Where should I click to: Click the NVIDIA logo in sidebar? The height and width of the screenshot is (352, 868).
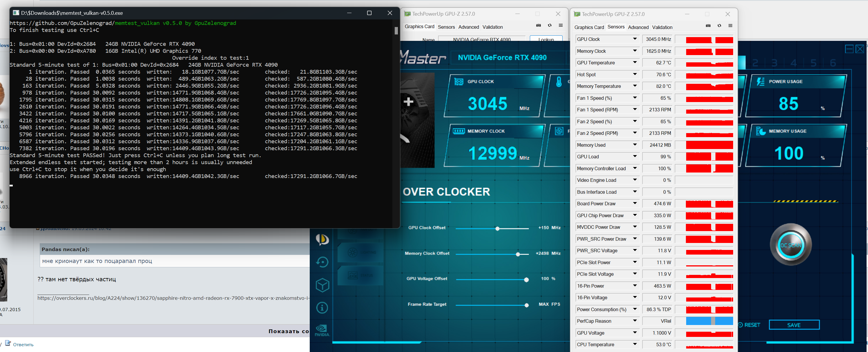tap(322, 330)
